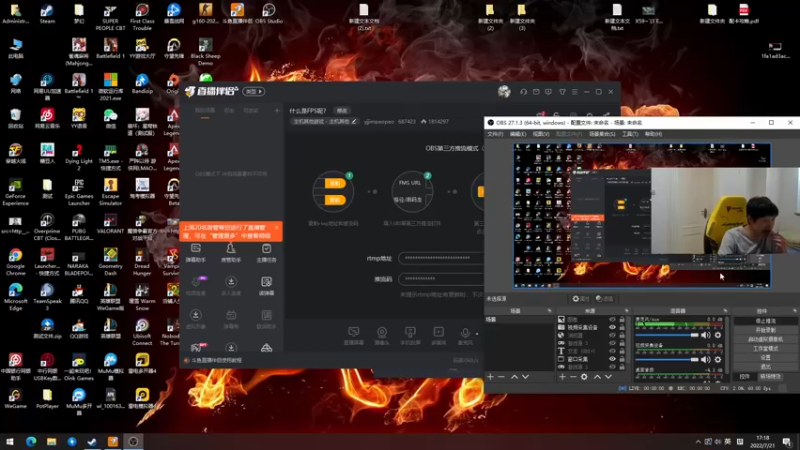The height and width of the screenshot is (450, 800).
Task: Click the OBS preview canvas
Action: click(x=642, y=216)
